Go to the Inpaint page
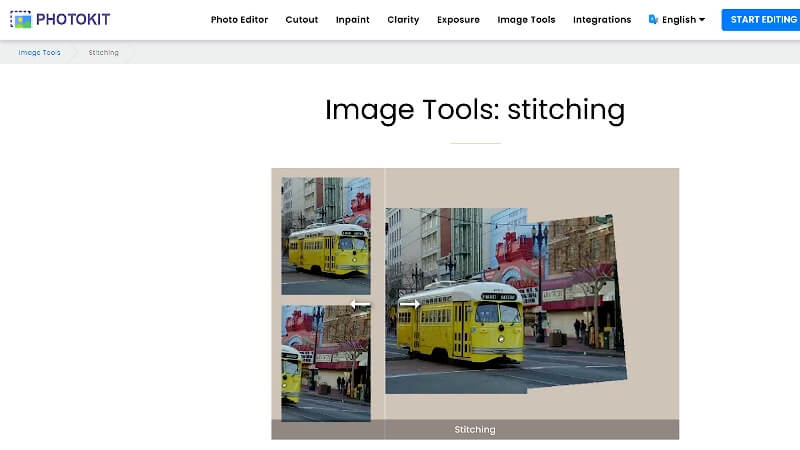 point(353,19)
